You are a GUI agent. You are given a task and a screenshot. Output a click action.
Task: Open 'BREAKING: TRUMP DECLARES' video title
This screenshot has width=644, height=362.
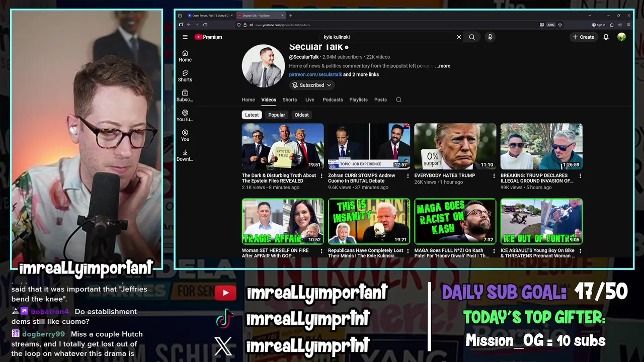(537, 178)
